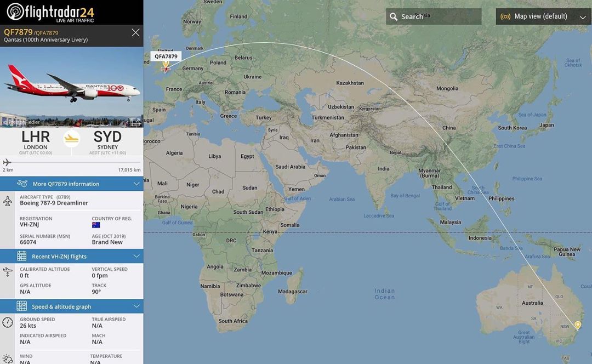Click the Flightradar24 logo
Screen dimensions: 592x364
pyautogui.click(x=50, y=12)
